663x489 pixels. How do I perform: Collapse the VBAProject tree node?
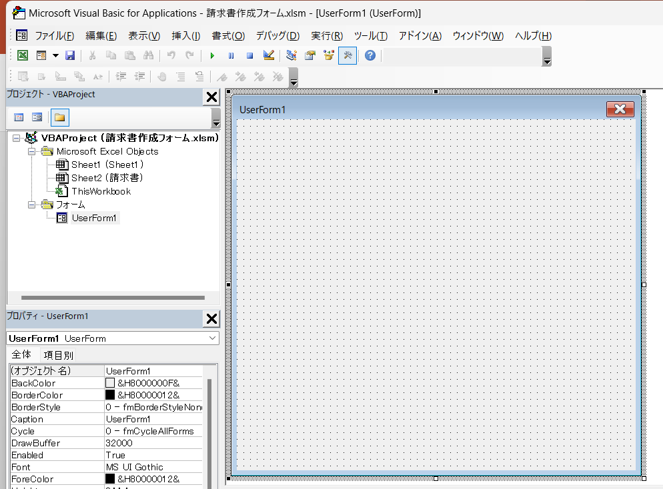click(x=17, y=138)
